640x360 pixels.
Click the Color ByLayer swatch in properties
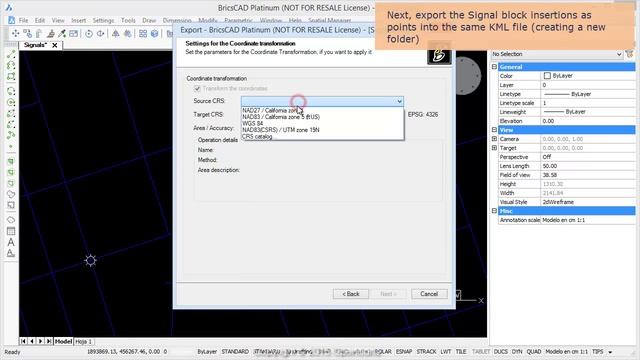point(547,76)
